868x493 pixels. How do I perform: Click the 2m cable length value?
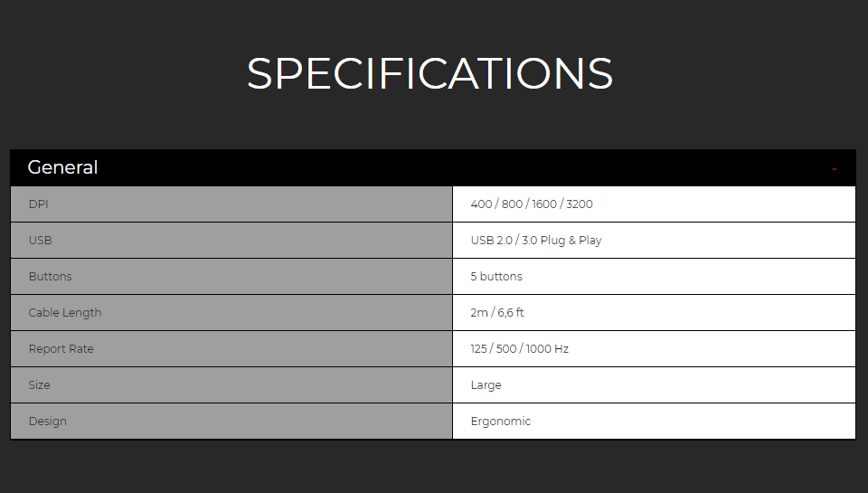coord(479,312)
